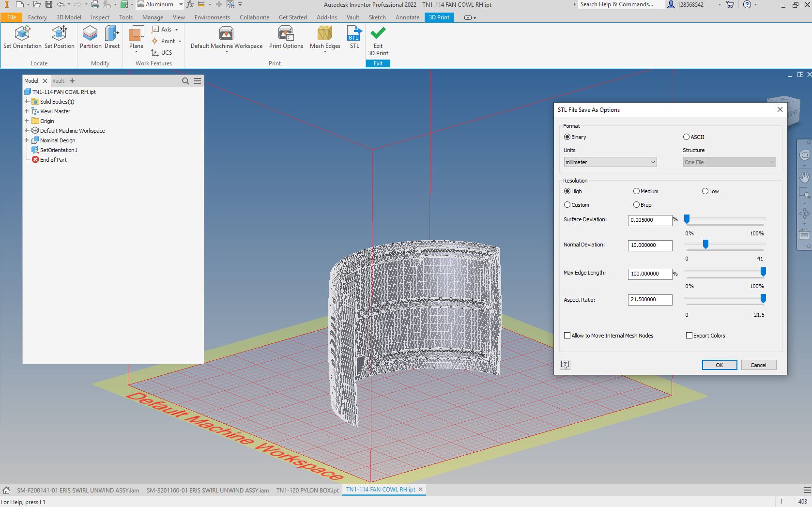The height and width of the screenshot is (507, 812).
Task: Click the Surface Deviation value field
Action: [x=650, y=220]
